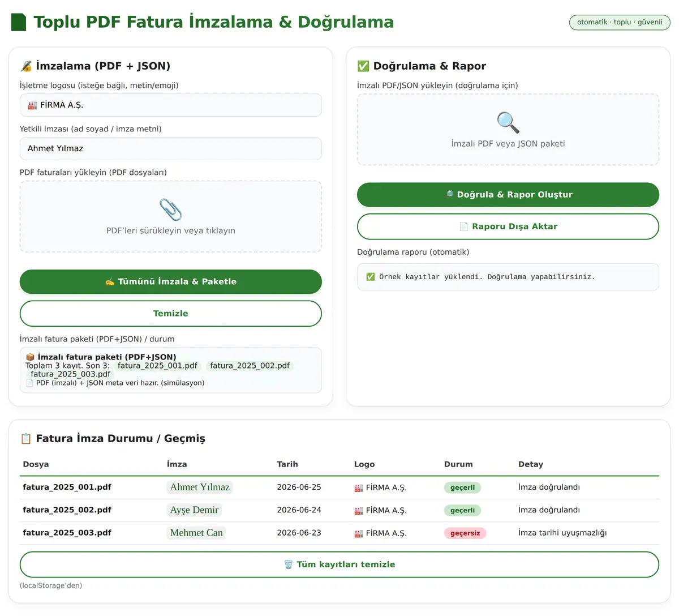This screenshot has width=679, height=616.
Task: Click the otomatik · toplu · güvenli badge
Action: tap(620, 22)
